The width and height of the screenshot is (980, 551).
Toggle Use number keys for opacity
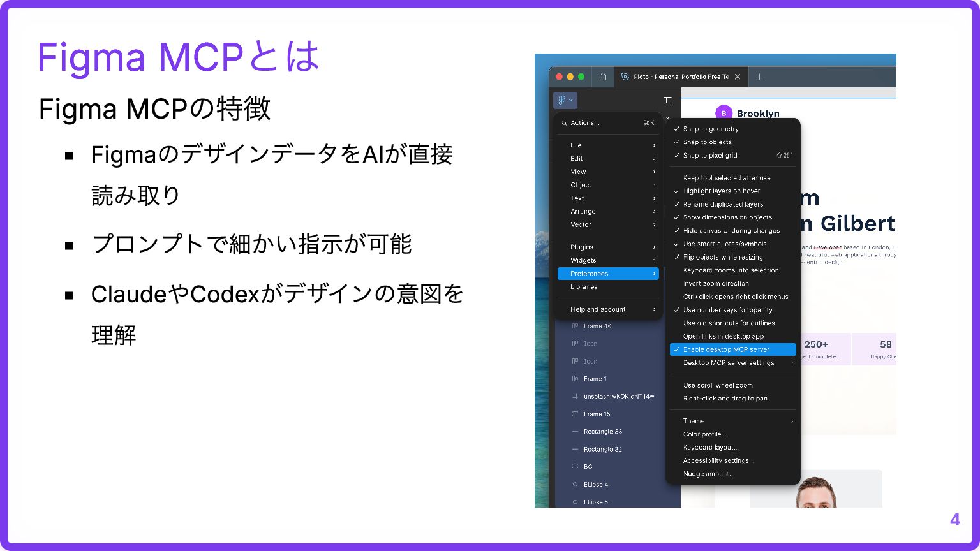(733, 310)
